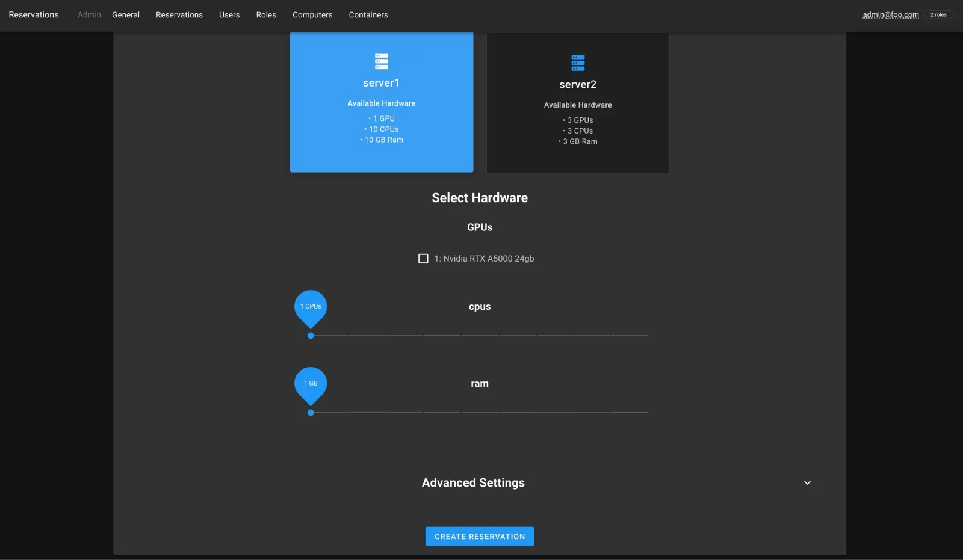The image size is (963, 560).
Task: Click the '10 CPUs' text on server1
Action: tap(383, 129)
